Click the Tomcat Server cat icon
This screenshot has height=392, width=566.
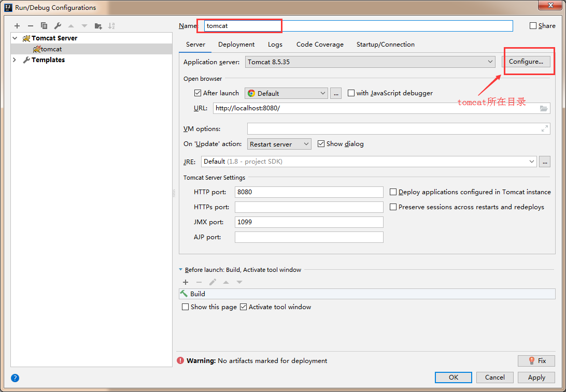26,38
